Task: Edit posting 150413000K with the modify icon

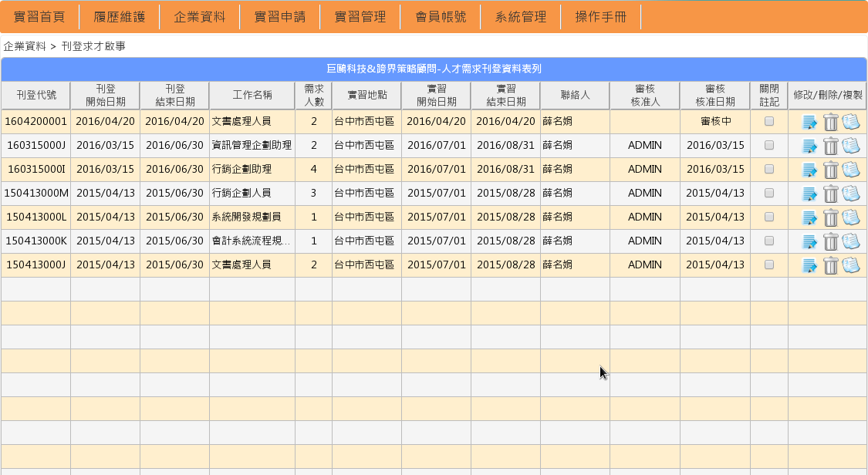Action: (x=809, y=241)
